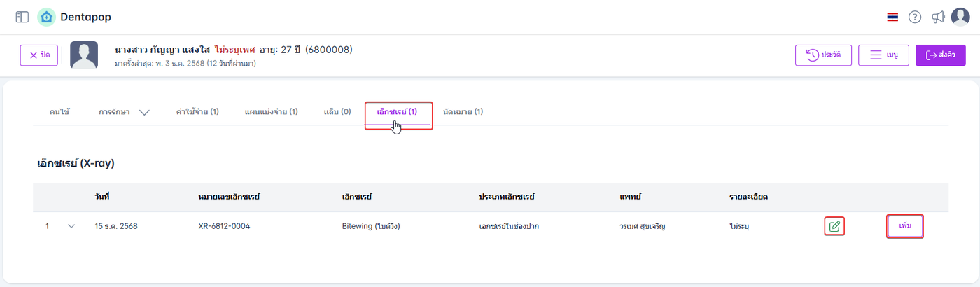Open the help question mark icon

(915, 17)
